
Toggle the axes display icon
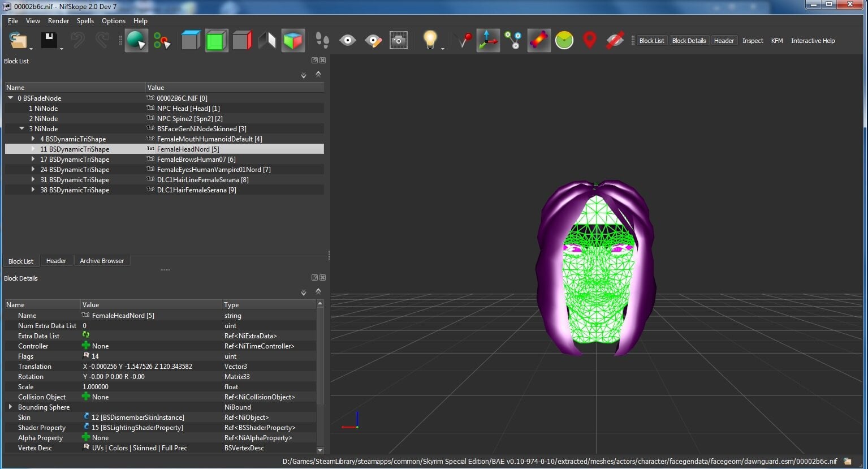click(488, 41)
